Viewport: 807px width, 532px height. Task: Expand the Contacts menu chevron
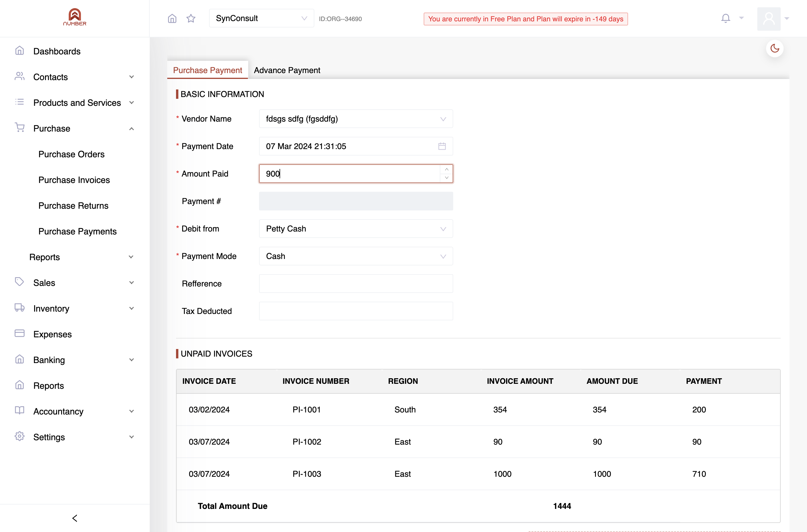tap(132, 77)
